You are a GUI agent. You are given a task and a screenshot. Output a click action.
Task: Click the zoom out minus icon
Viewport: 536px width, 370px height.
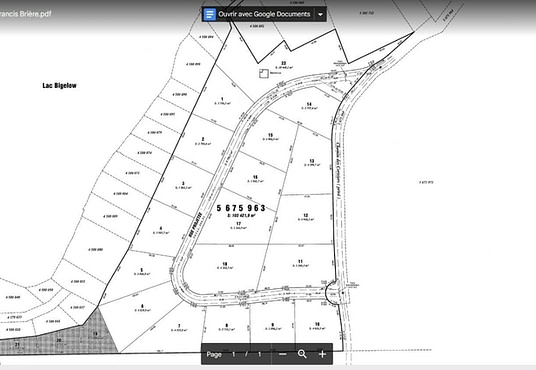click(x=282, y=354)
